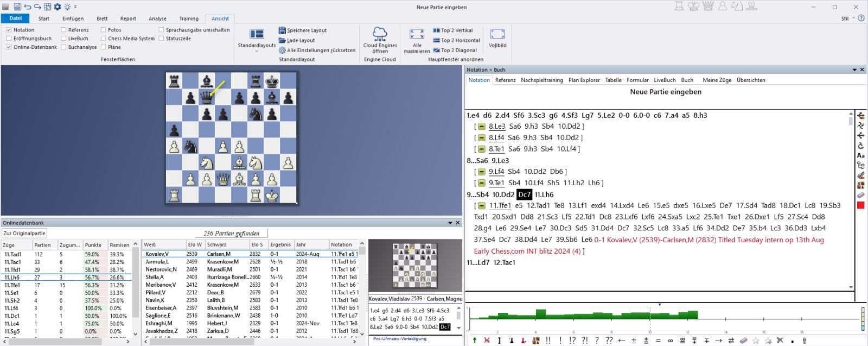Image resolution: width=868 pixels, height=346 pixels.
Task: Collapse the 8.Le3 variation line
Action: click(482, 127)
